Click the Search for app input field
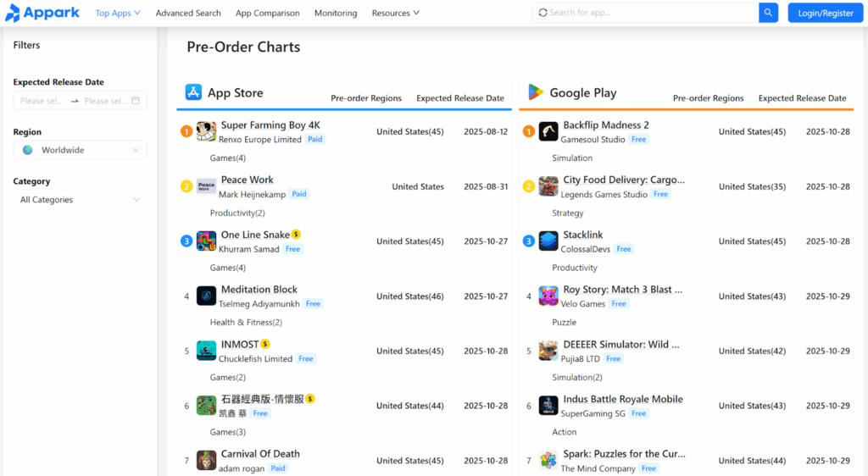This screenshot has width=868, height=476. coord(648,13)
